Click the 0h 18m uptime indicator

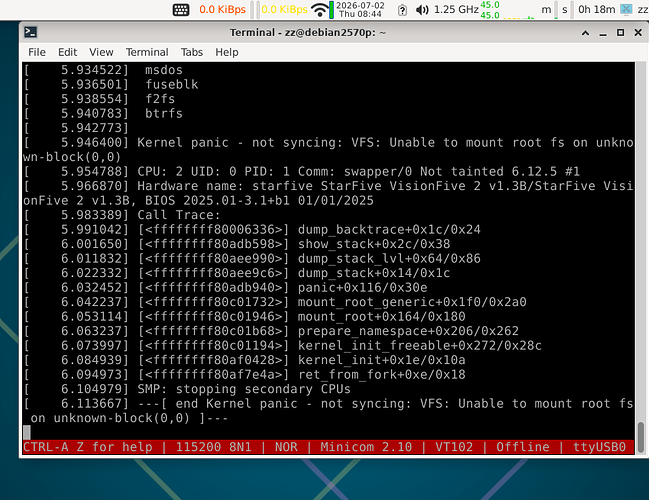pos(596,10)
